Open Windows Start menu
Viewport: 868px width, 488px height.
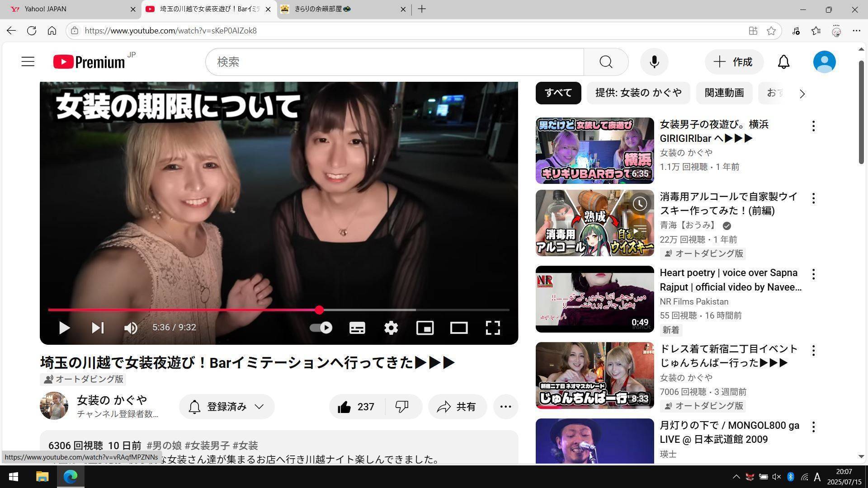pyautogui.click(x=14, y=477)
